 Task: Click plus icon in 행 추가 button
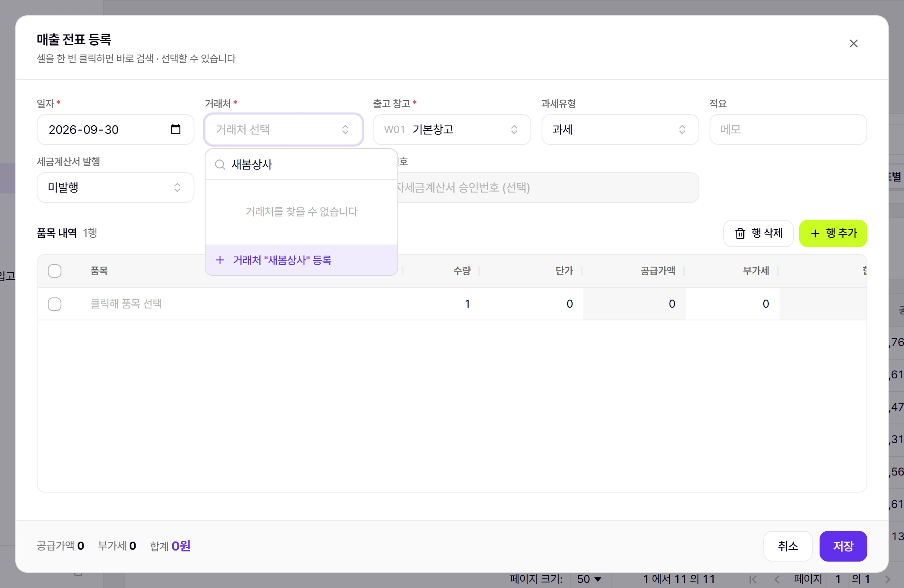click(x=815, y=233)
